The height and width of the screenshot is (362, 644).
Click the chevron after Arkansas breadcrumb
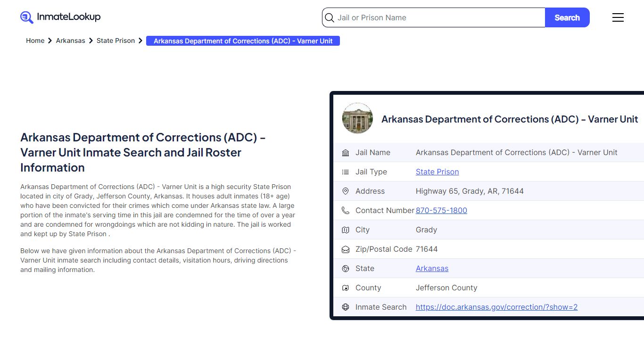coord(91,41)
